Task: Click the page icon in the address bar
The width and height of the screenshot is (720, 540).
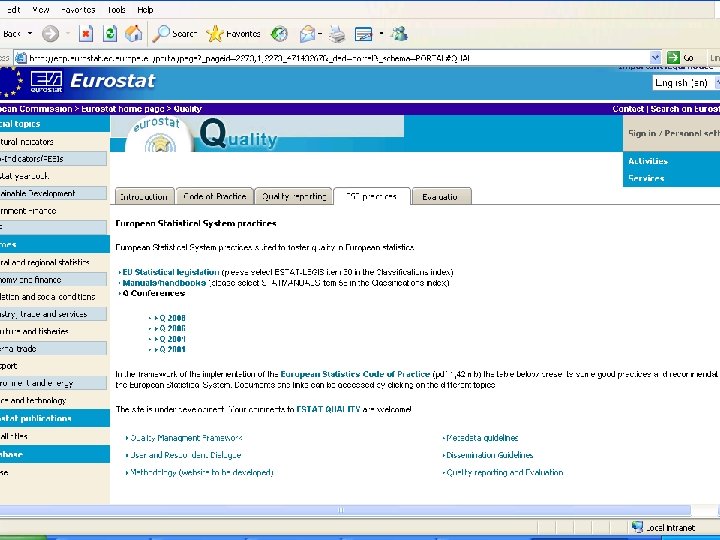Action: coord(21,58)
